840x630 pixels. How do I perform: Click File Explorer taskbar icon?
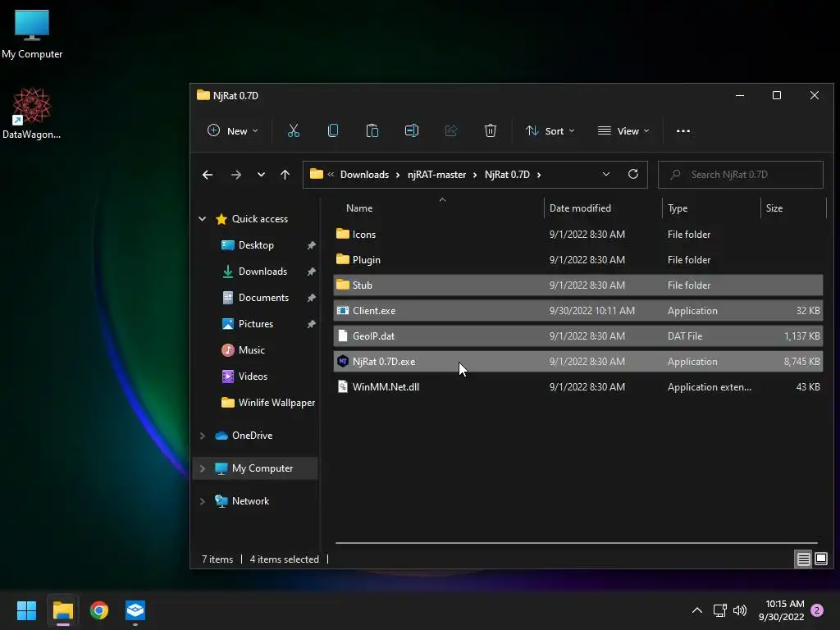coord(62,610)
